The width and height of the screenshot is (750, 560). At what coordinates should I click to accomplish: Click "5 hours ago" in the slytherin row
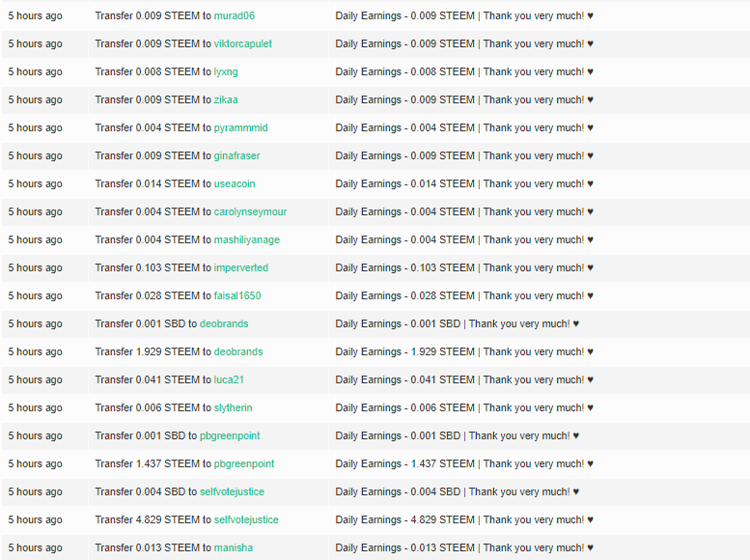pyautogui.click(x=35, y=407)
